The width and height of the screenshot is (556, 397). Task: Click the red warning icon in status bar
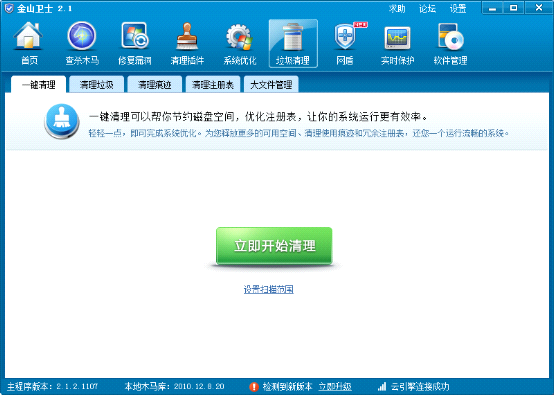[x=254, y=387]
